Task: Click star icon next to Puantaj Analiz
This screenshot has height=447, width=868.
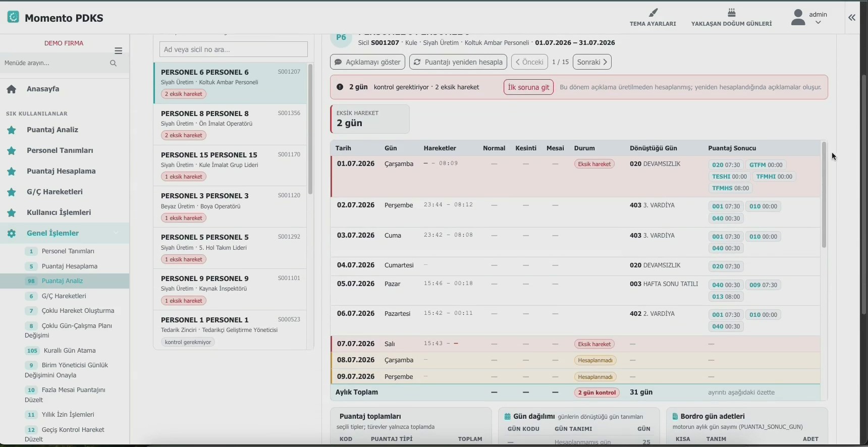Action: pos(12,130)
